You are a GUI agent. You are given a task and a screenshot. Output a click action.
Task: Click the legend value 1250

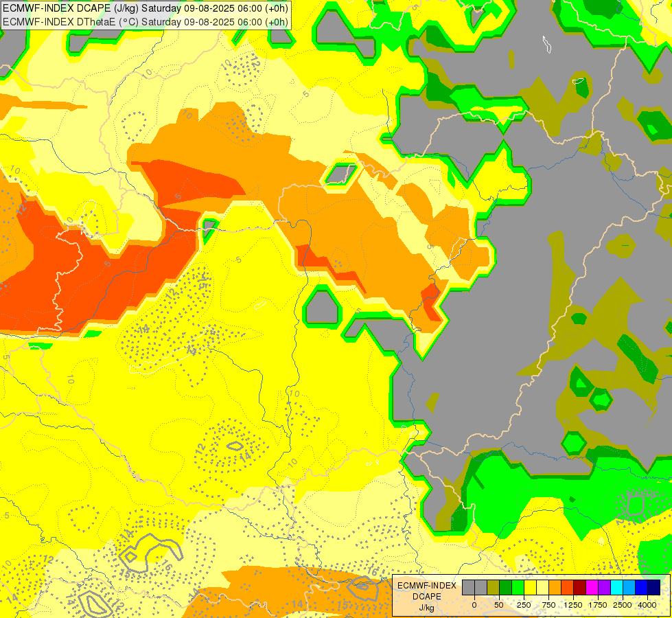[573, 605]
